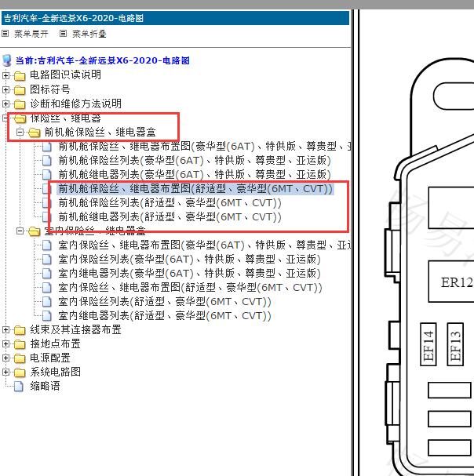Image resolution: width=474 pixels, height=476 pixels.
Task: Click page icon of 室内继电器列表(舒适型
Action: click(47, 316)
